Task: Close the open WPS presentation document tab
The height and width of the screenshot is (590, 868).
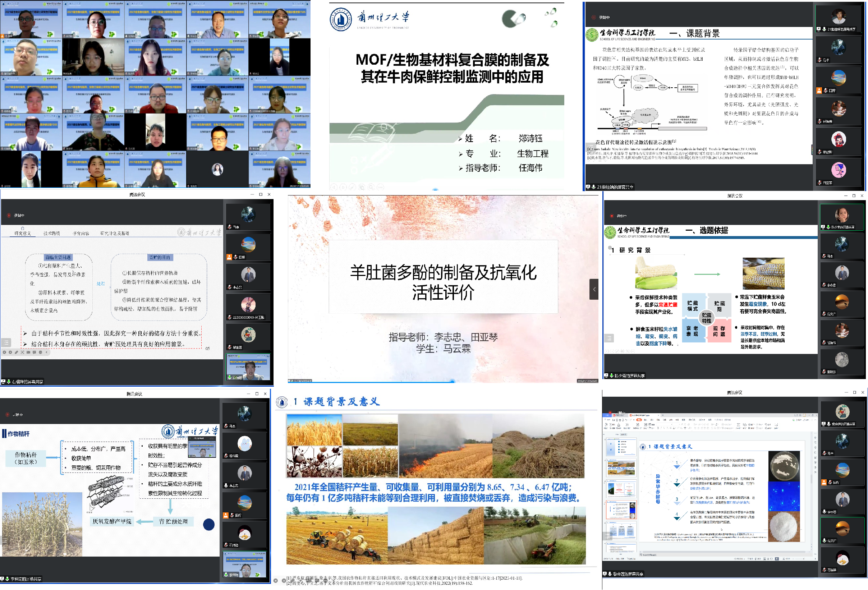Action: click(x=658, y=416)
